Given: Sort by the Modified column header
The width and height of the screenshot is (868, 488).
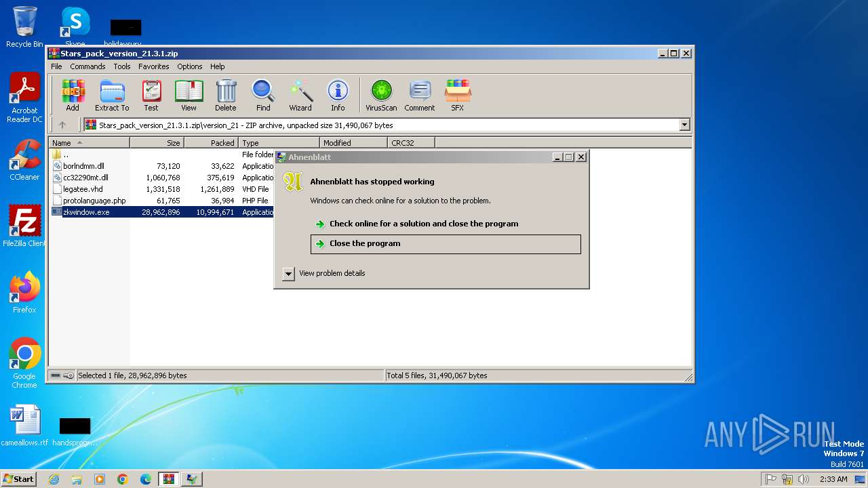Looking at the screenshot, I should (x=354, y=143).
